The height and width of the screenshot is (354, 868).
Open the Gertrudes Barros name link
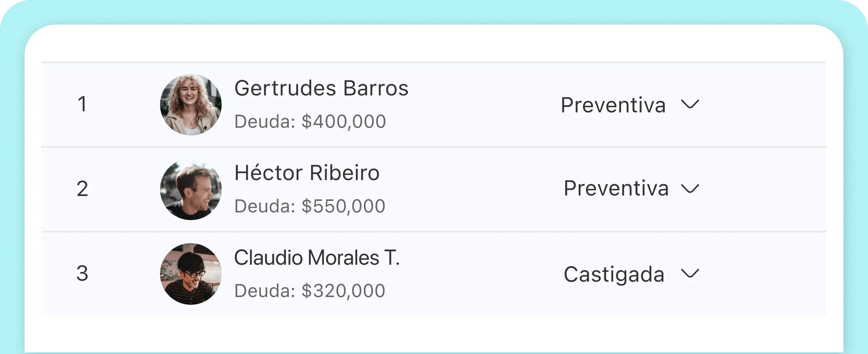tap(321, 88)
